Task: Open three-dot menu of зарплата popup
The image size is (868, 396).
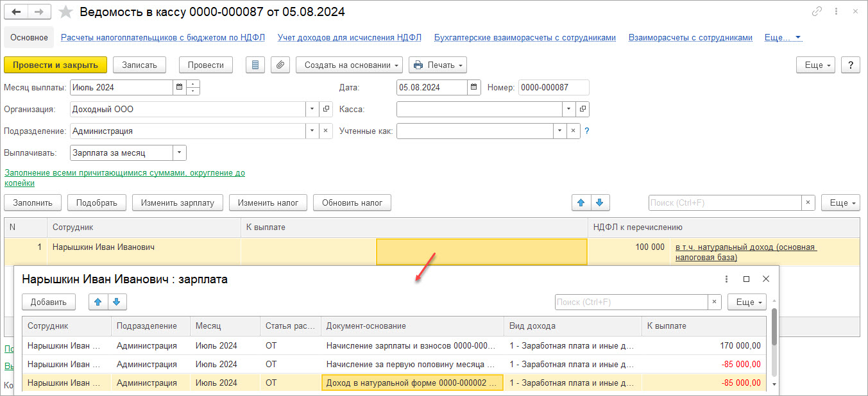Action: point(726,279)
